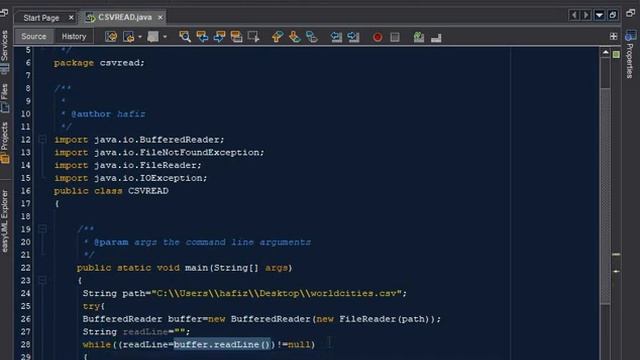Screen dimensions: 640x360
Task: Click Find Previous Occurrence icon
Action: tap(202, 37)
